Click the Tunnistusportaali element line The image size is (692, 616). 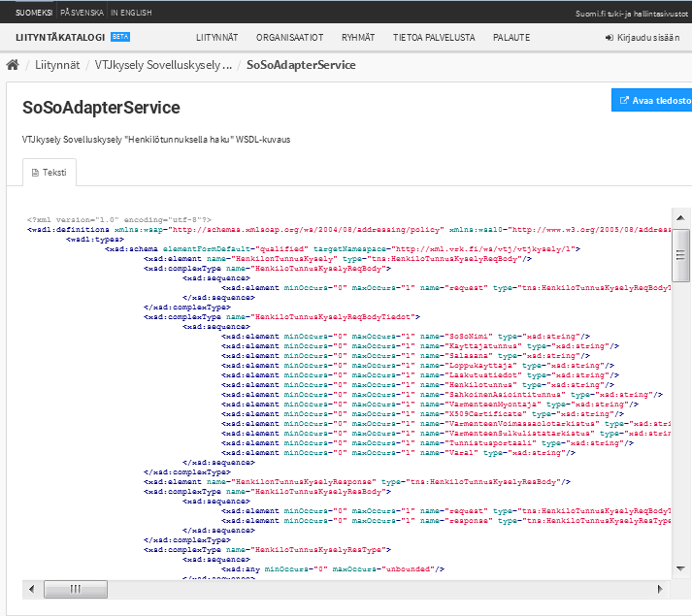click(428, 443)
